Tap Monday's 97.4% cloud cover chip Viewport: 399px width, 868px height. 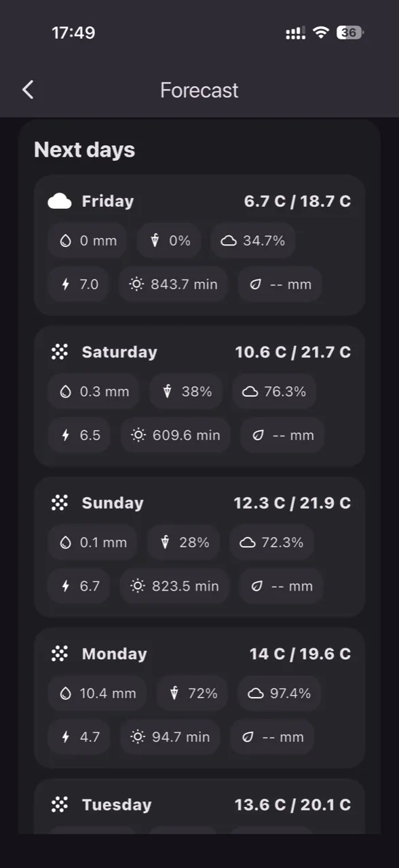[x=279, y=693]
